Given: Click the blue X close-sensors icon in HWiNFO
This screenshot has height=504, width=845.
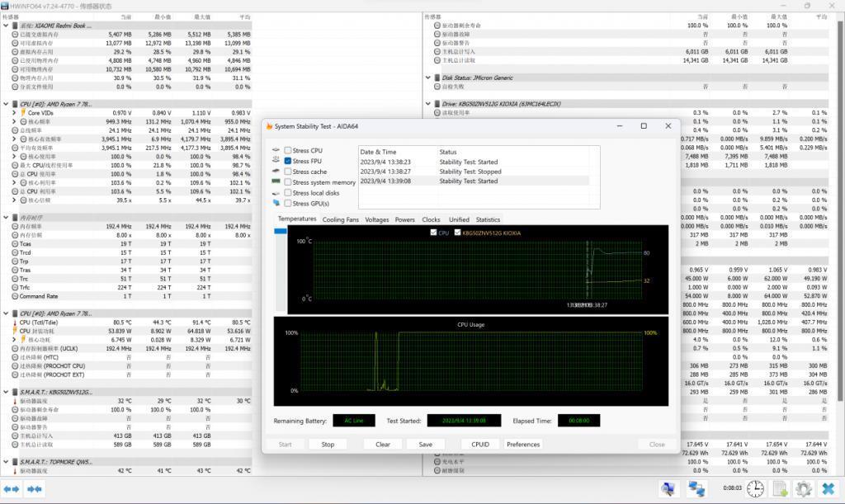Looking at the screenshot, I should click(x=828, y=489).
